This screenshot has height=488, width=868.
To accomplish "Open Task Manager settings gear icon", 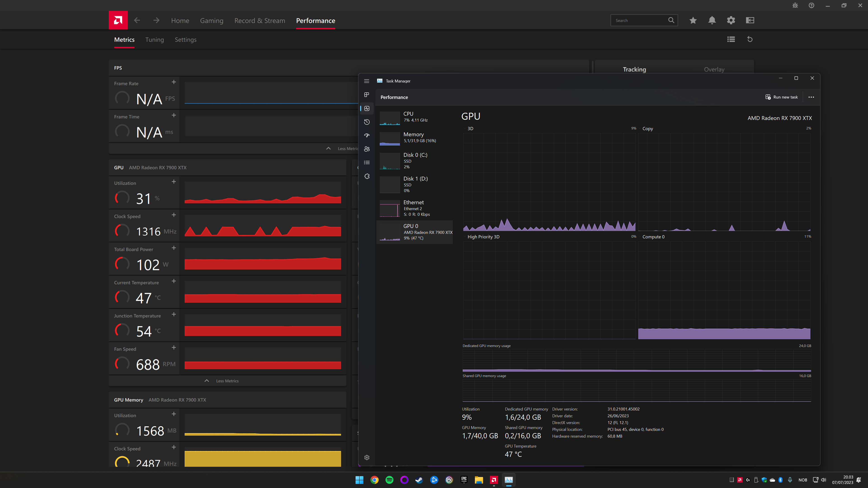I will (367, 457).
